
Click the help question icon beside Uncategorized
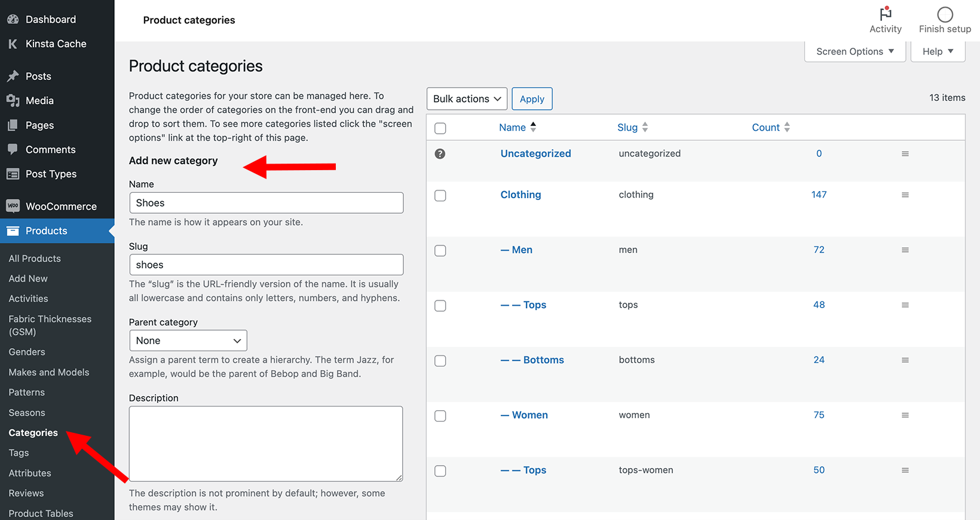click(440, 154)
